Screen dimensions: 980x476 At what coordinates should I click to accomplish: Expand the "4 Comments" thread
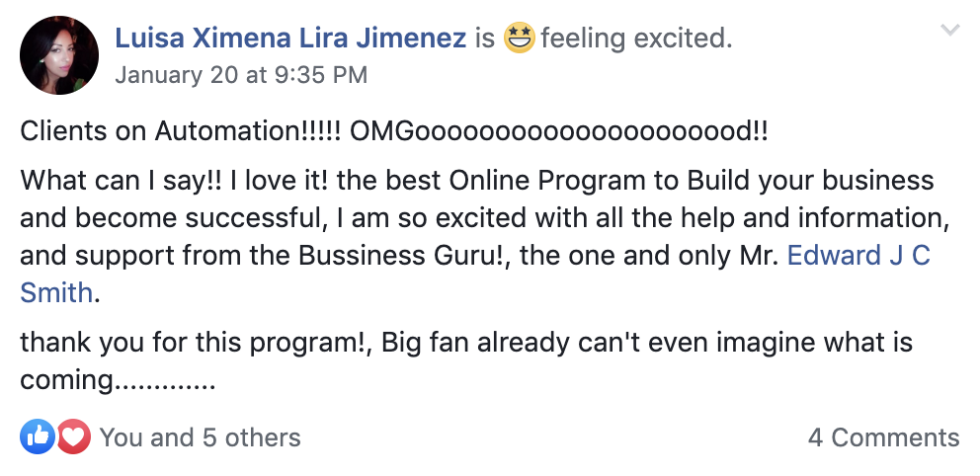click(x=883, y=437)
